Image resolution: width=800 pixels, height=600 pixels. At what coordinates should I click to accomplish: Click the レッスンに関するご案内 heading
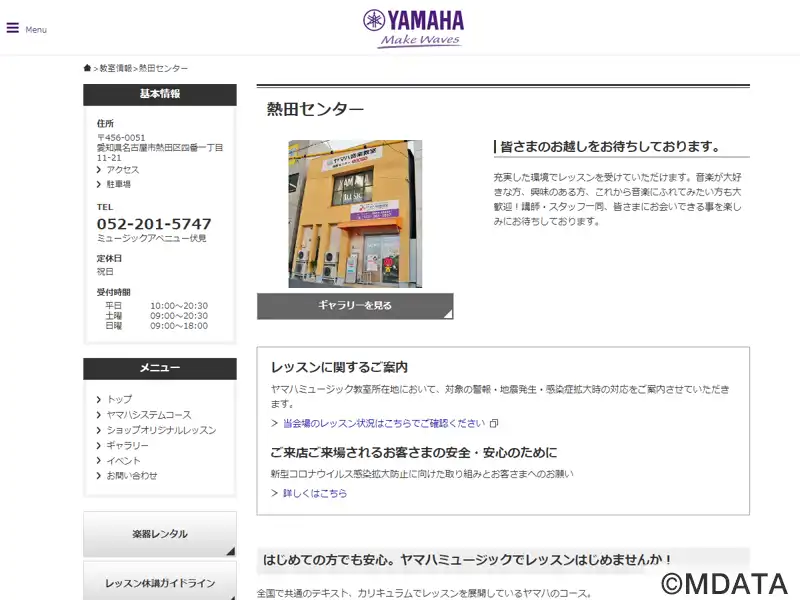(x=339, y=367)
